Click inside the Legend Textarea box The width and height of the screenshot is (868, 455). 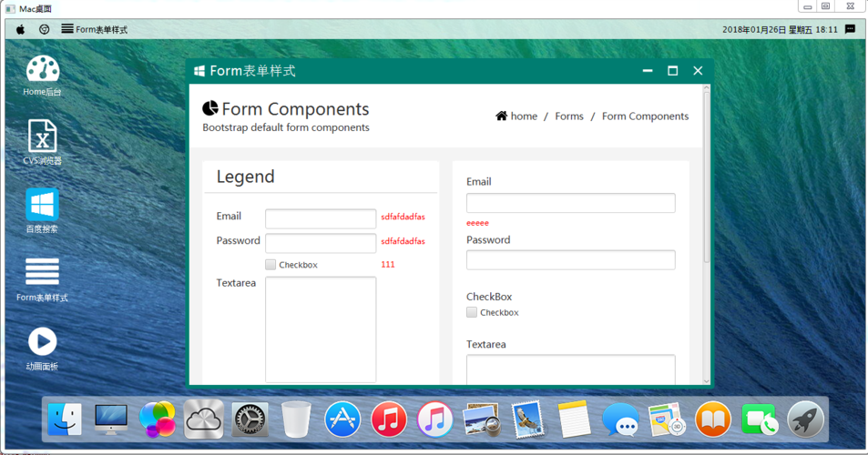coord(321,329)
